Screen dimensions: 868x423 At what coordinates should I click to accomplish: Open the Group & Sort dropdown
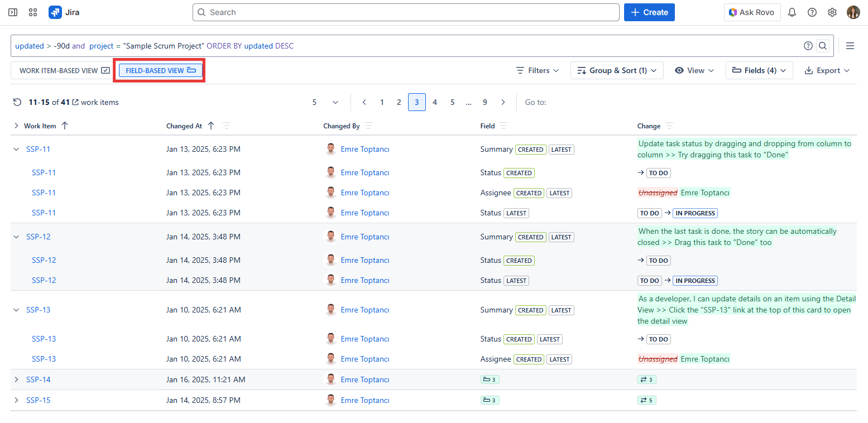click(x=617, y=70)
